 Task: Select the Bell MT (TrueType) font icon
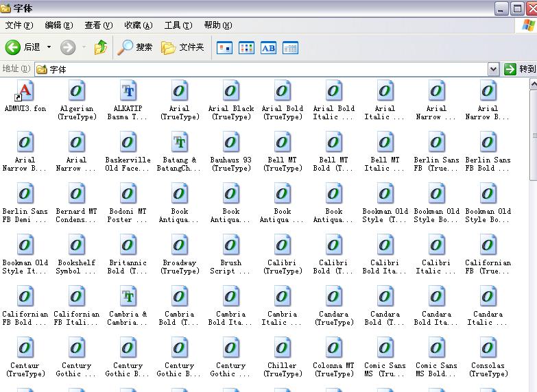click(x=282, y=143)
